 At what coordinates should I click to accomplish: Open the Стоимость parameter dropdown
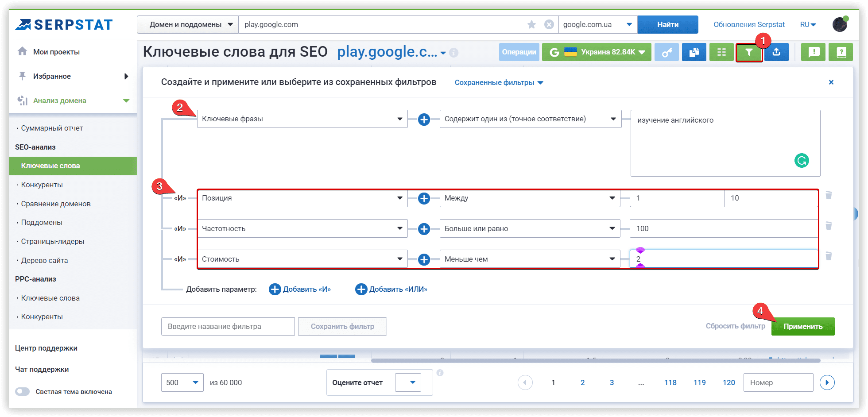coord(302,259)
